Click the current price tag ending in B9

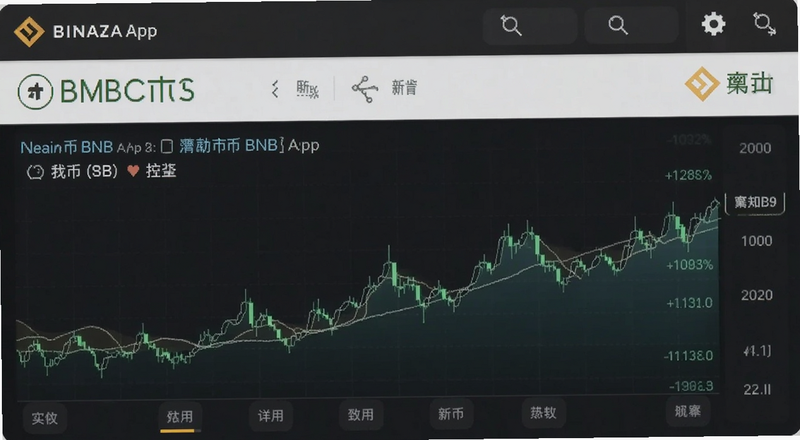tap(755, 202)
